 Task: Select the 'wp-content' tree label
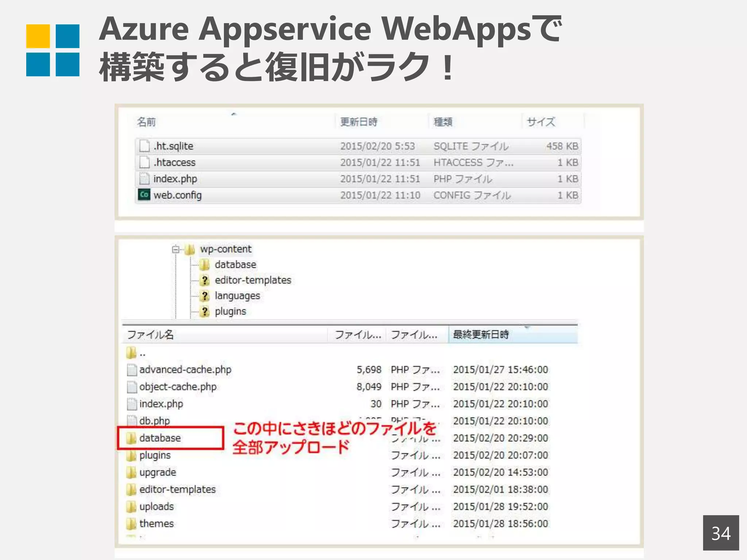[226, 249]
